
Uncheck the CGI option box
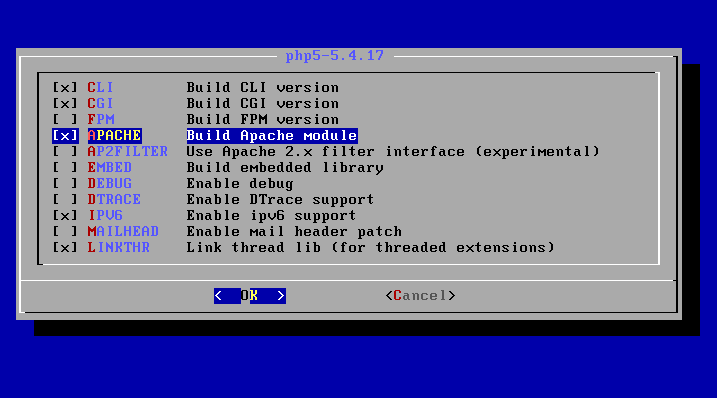[65, 103]
